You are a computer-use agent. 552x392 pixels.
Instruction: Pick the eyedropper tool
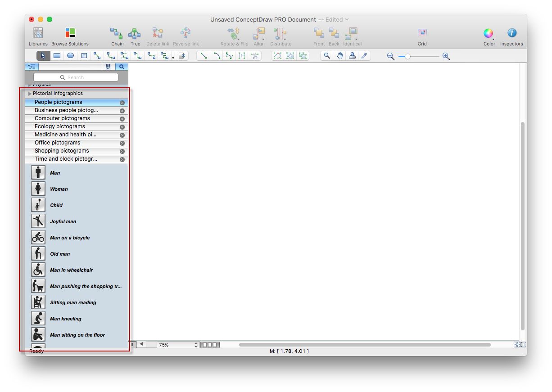(365, 56)
